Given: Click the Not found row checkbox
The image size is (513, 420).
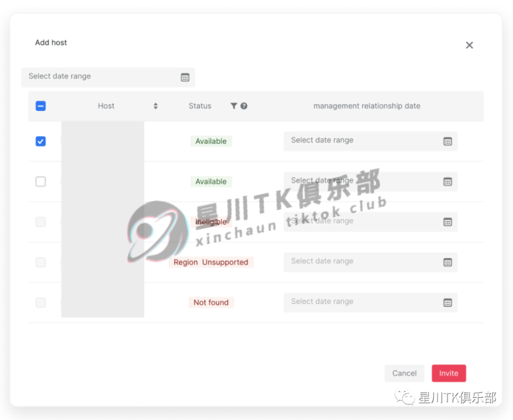Looking at the screenshot, I should coord(40,302).
